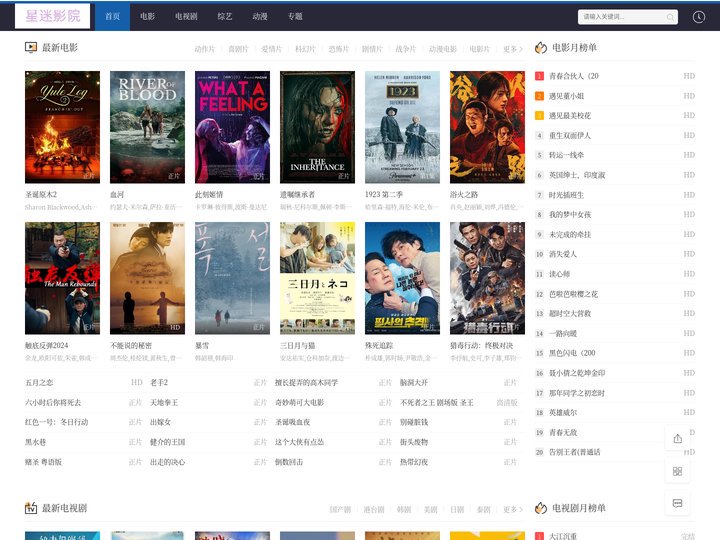Image resolution: width=720 pixels, height=540 pixels.
Task: Click the 星迷影院 site logo
Action: pyautogui.click(x=52, y=16)
